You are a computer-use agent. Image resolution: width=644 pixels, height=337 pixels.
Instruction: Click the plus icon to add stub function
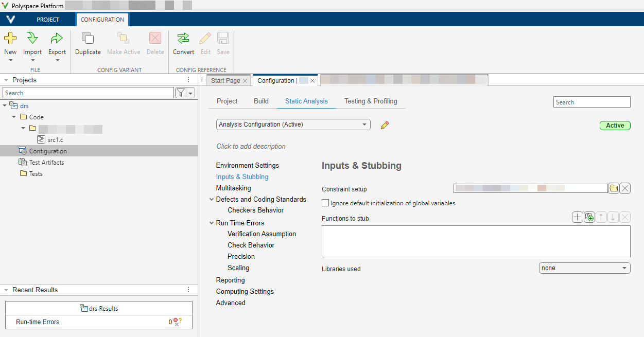click(577, 218)
